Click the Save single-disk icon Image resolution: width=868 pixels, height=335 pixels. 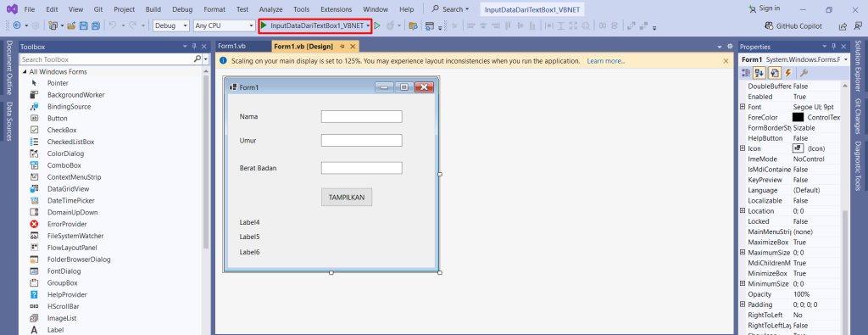tap(84, 25)
